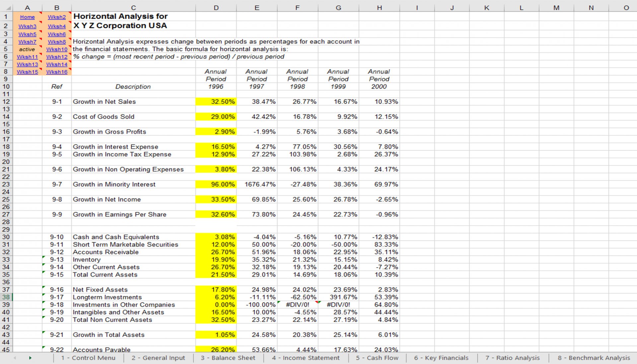
Task: Click the #DIV/0! cell in 1999 column
Action: (x=338, y=305)
